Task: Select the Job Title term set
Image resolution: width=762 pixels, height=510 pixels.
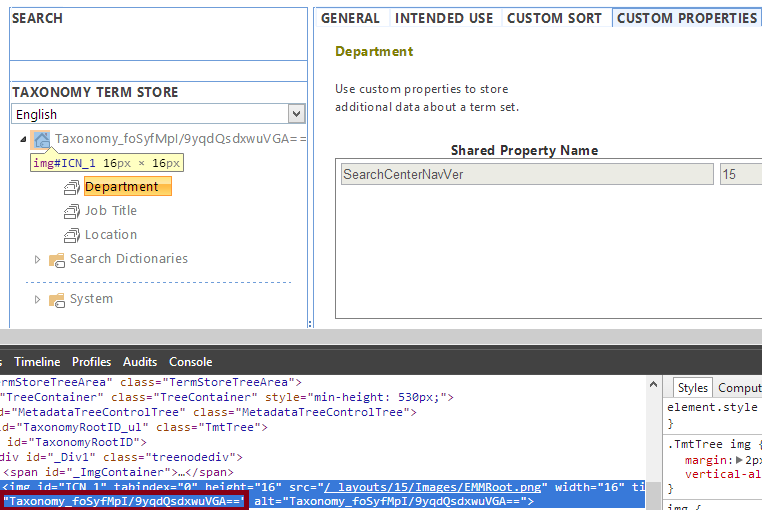Action: coord(111,211)
